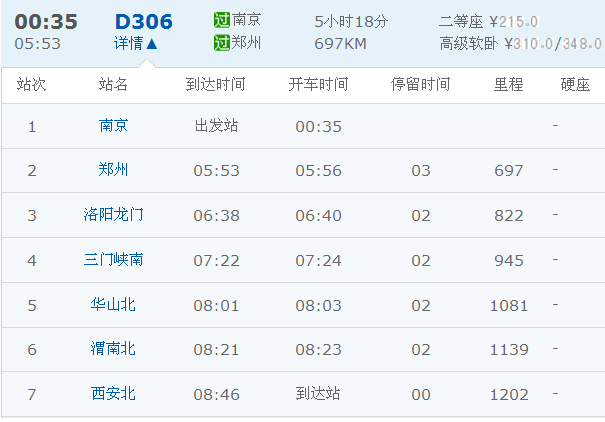Select departure time 08:23 at 渭南北
Screen dimensions: 605x422
tap(318, 350)
